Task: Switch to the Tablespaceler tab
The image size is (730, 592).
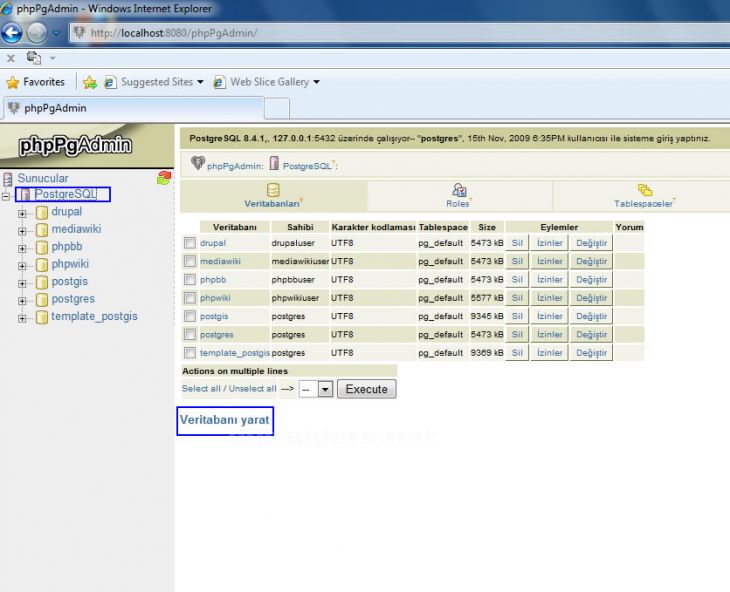Action: tap(643, 196)
